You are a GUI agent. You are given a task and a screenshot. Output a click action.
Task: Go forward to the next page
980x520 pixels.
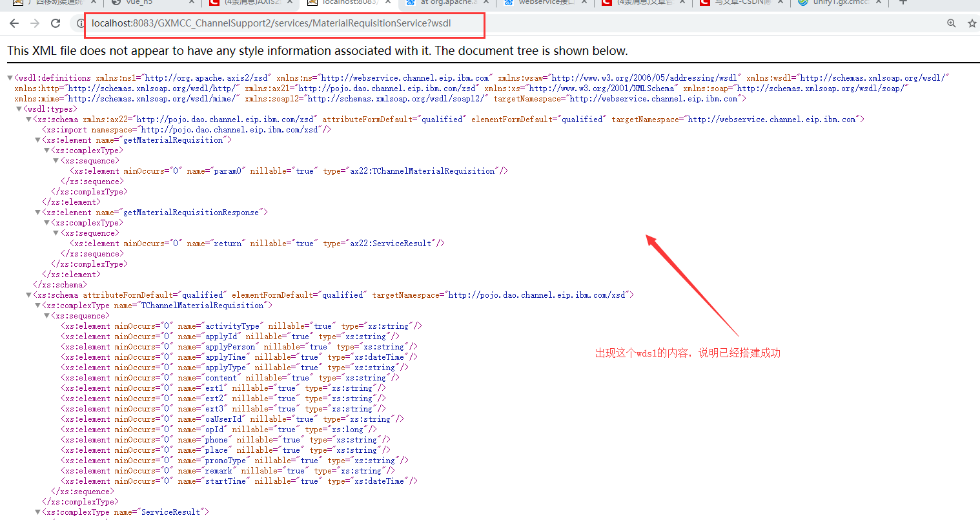35,23
